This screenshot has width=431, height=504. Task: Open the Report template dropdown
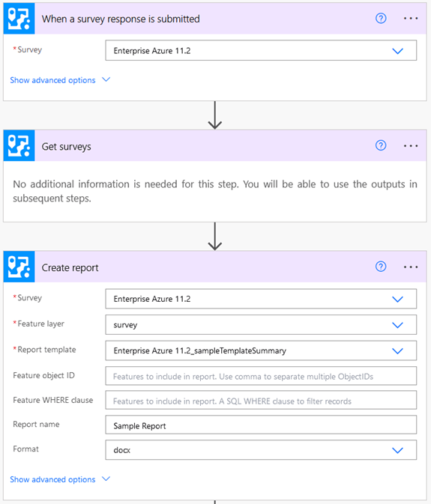(x=261, y=350)
